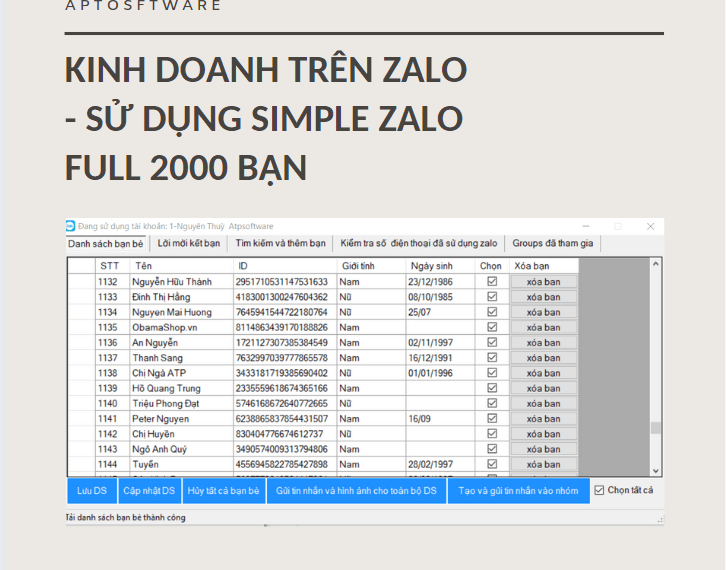Toggle the checkbox in the Nguyen Mai Huong row
The image size is (726, 570).
coord(492,312)
